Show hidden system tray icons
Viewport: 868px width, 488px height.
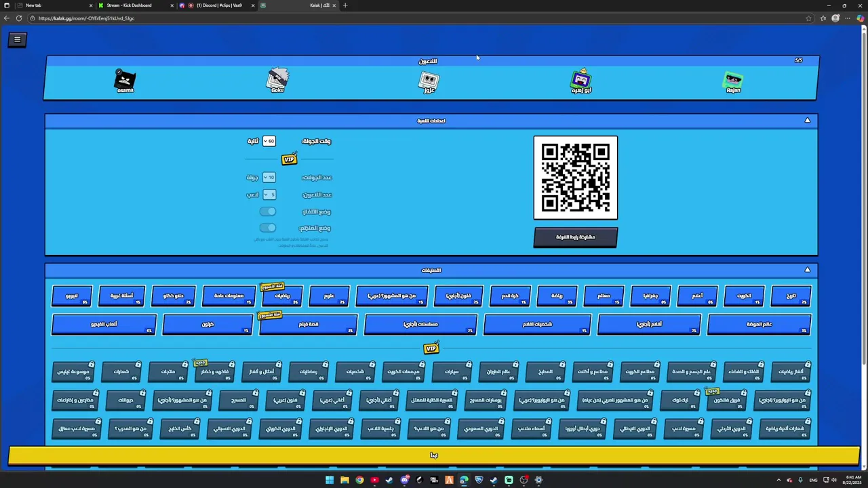coord(778,480)
